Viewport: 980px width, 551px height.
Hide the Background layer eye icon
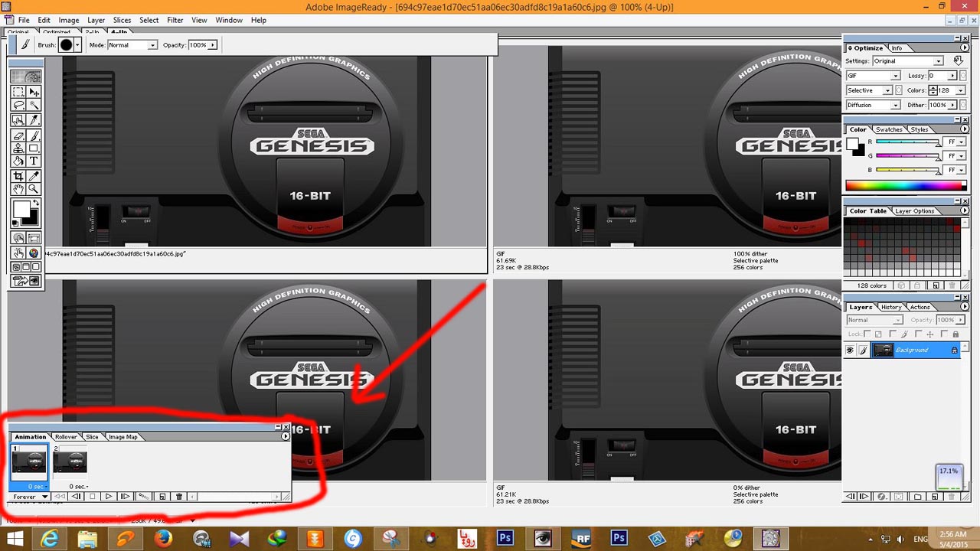(850, 350)
